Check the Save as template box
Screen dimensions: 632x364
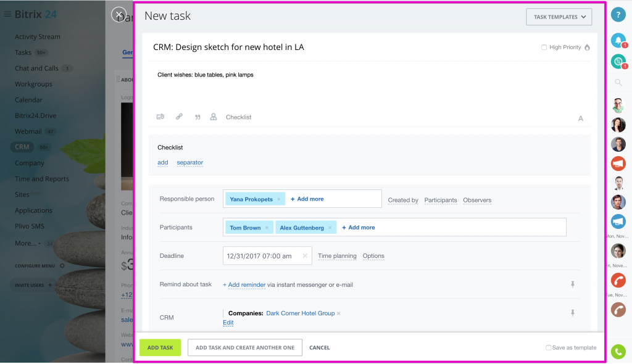click(548, 347)
